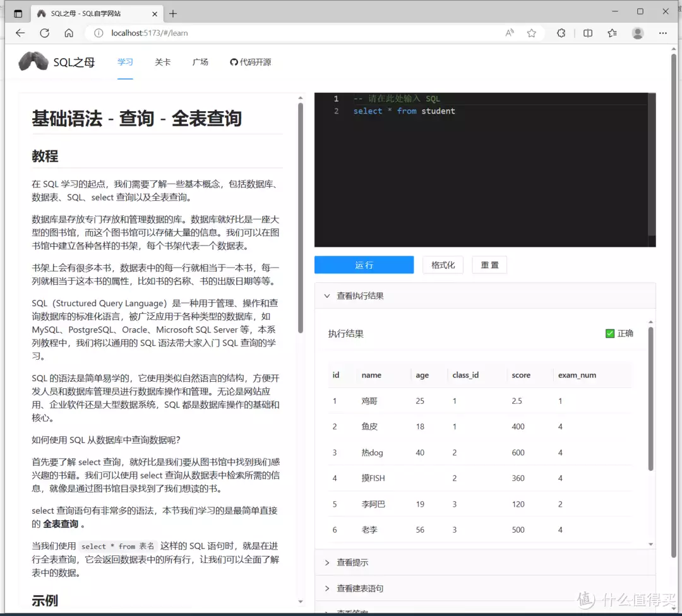Open the user profile avatar
Viewport: 682px width, 616px height.
click(x=638, y=33)
